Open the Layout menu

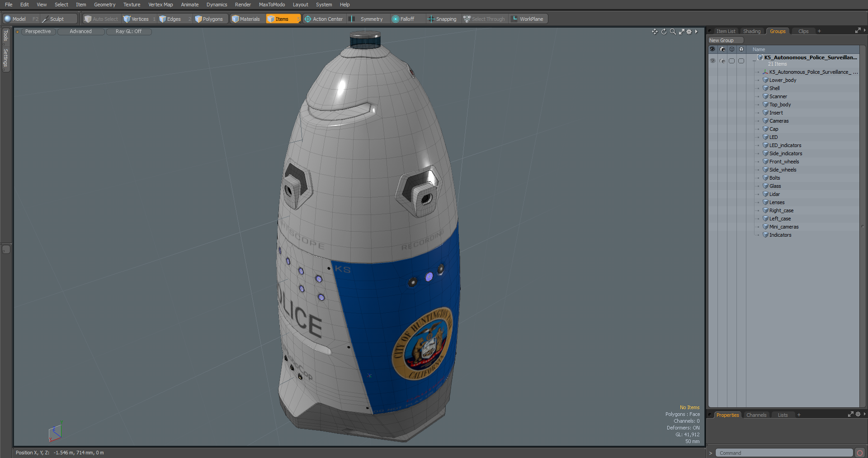[x=300, y=5]
